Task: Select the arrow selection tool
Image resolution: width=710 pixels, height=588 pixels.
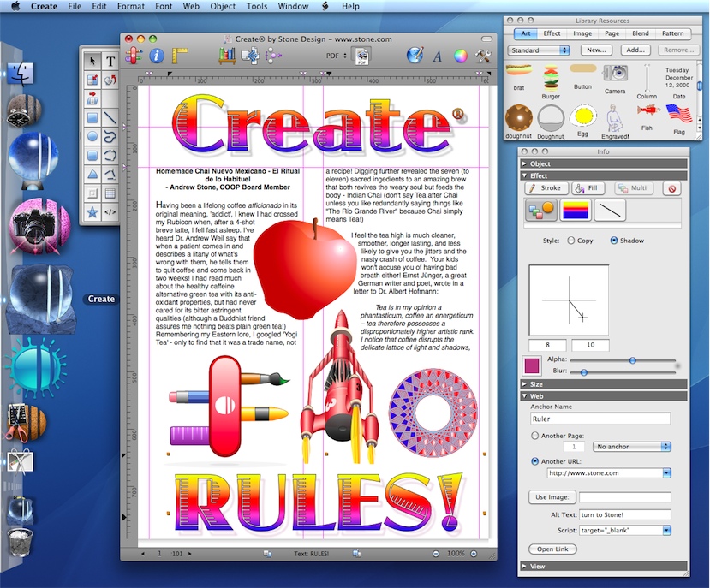Action: point(92,61)
